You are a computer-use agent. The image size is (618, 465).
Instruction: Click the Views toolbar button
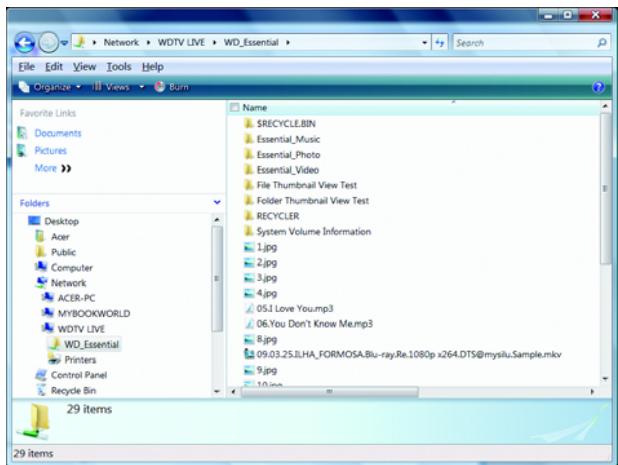[x=111, y=87]
